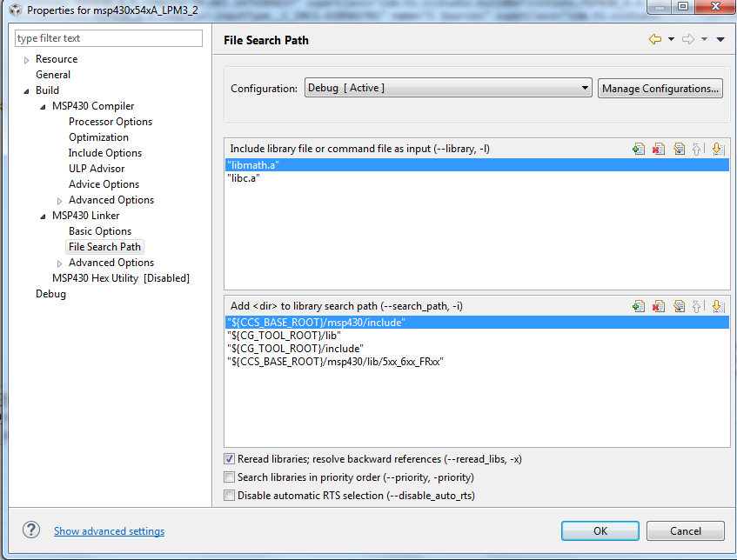Open the back history dropdown arrow

tap(671, 39)
